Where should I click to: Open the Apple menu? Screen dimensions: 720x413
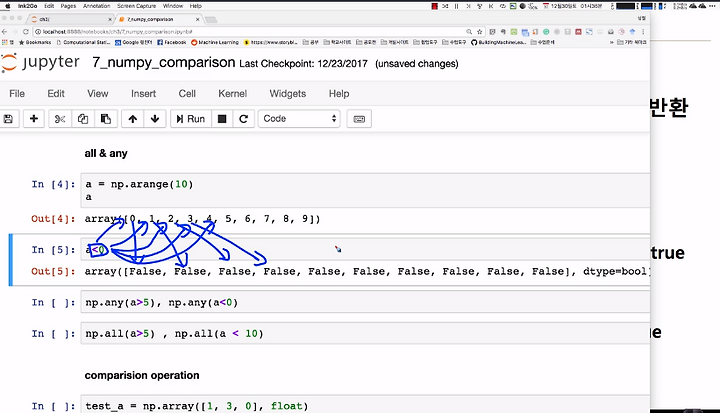[7, 6]
